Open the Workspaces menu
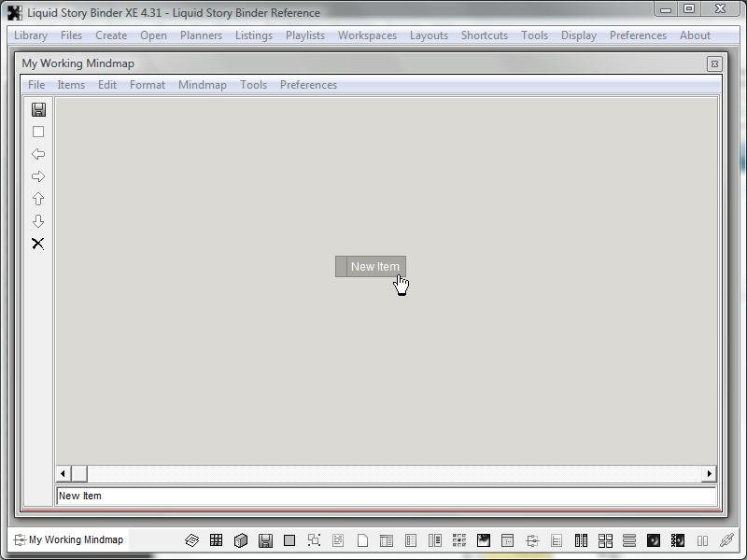747x560 pixels. pyautogui.click(x=367, y=35)
